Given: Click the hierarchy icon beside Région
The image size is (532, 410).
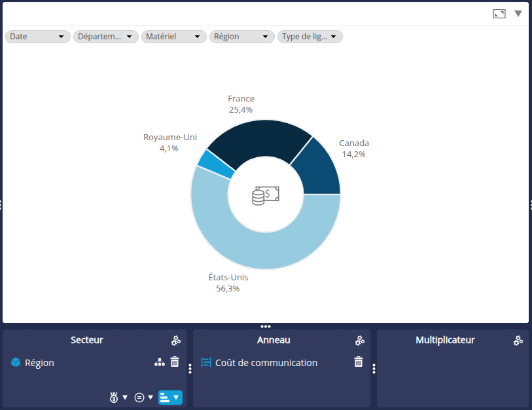Looking at the screenshot, I should click(x=159, y=362).
